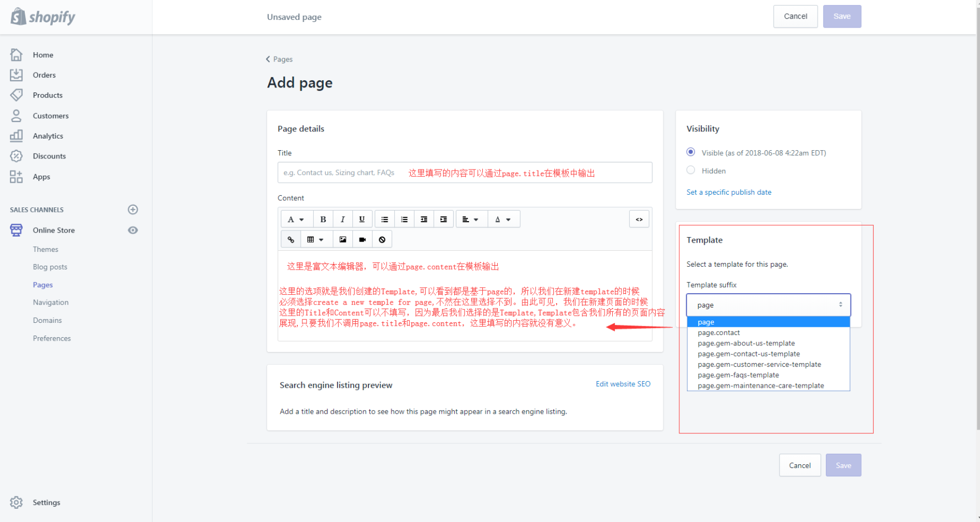Click the top Save button
The width and height of the screenshot is (980, 522).
842,17
